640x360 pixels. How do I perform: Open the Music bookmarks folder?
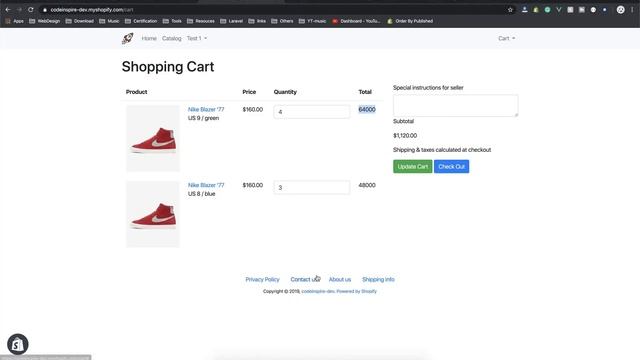tap(109, 21)
